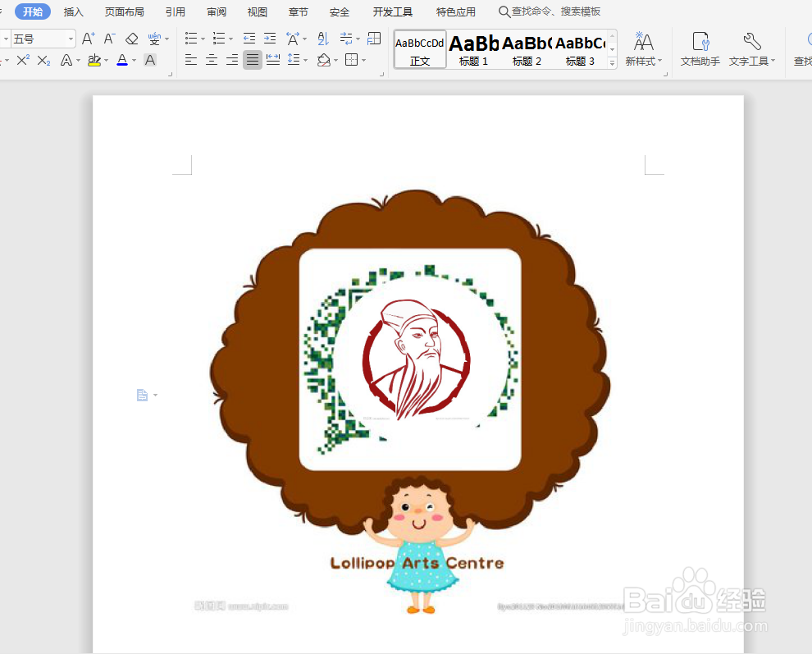Viewport: 812px width, 654px height.
Task: Sort text with the A-Z icon
Action: 323,39
